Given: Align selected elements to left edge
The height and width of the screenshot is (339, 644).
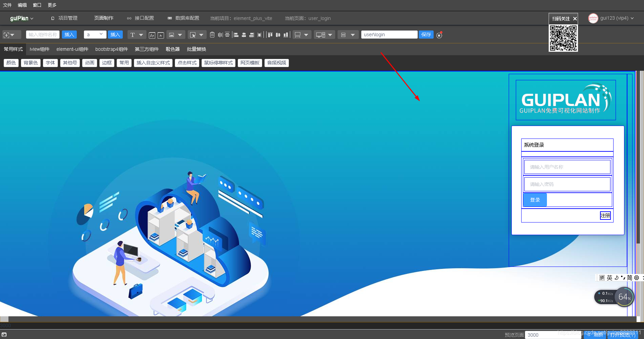Looking at the screenshot, I should coord(236,35).
